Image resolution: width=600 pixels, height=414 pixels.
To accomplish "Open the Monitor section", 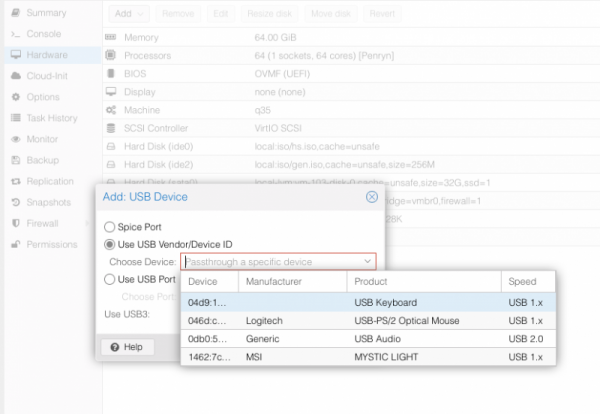I will 42,139.
